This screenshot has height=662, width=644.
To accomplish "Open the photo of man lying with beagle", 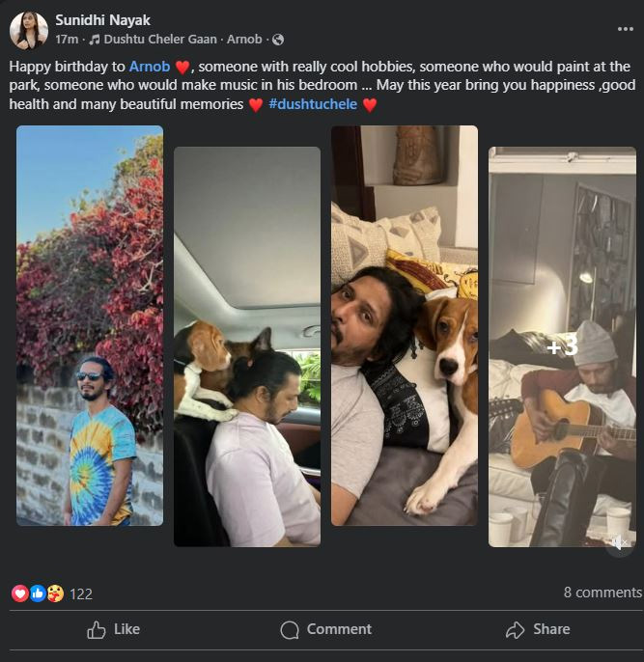I will click(x=405, y=325).
